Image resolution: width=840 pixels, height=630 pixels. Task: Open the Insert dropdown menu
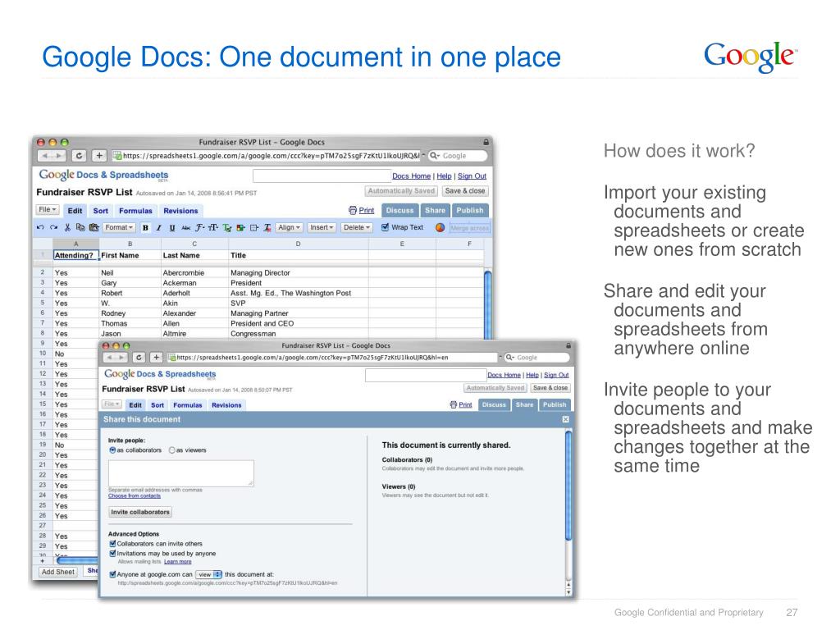coord(322,228)
